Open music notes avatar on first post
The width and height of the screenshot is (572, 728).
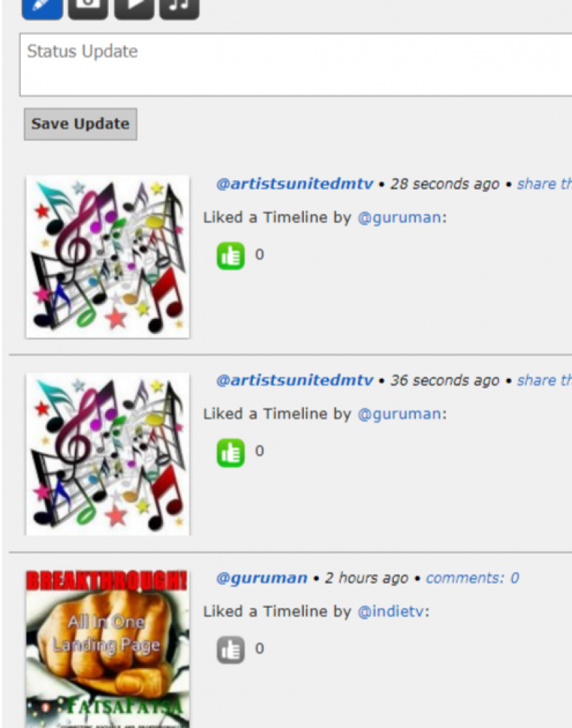pyautogui.click(x=108, y=257)
